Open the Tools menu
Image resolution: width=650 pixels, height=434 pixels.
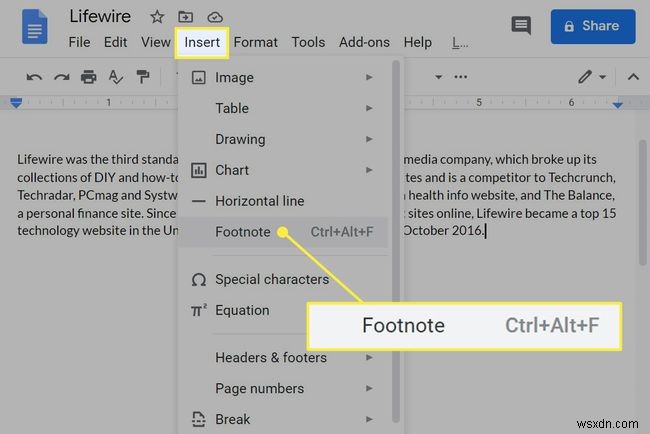click(x=308, y=42)
